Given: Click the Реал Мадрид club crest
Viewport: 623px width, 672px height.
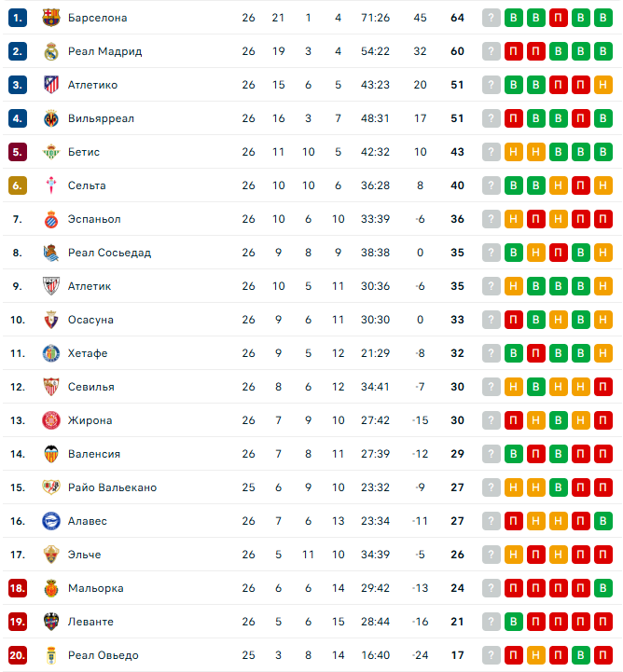Looking at the screenshot, I should click(51, 51).
